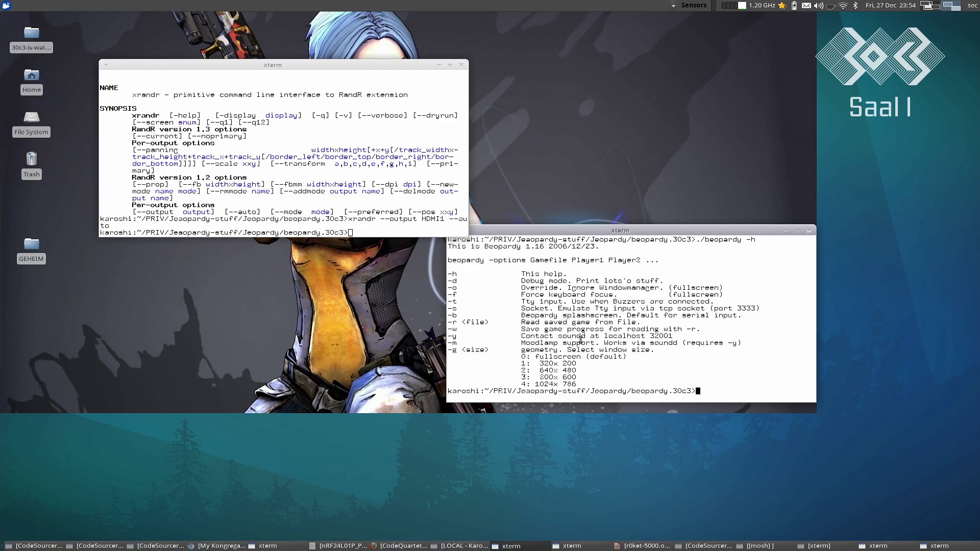Open the Home folder desktop icon
The image size is (980, 551).
click(31, 81)
